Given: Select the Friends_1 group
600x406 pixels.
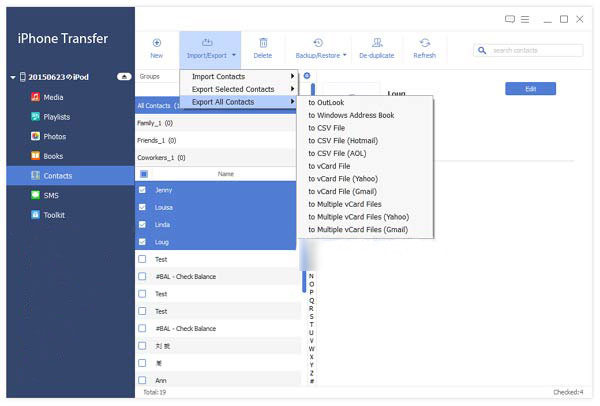Looking at the screenshot, I should [216, 140].
